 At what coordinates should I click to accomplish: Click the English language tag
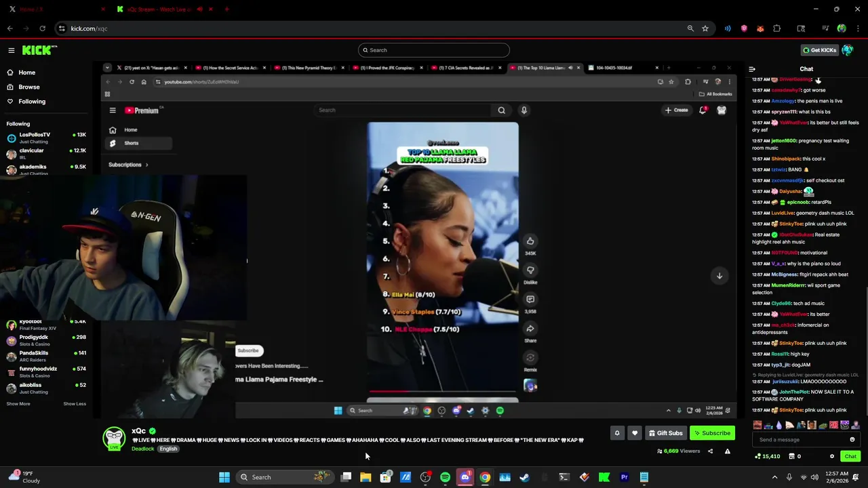click(168, 449)
